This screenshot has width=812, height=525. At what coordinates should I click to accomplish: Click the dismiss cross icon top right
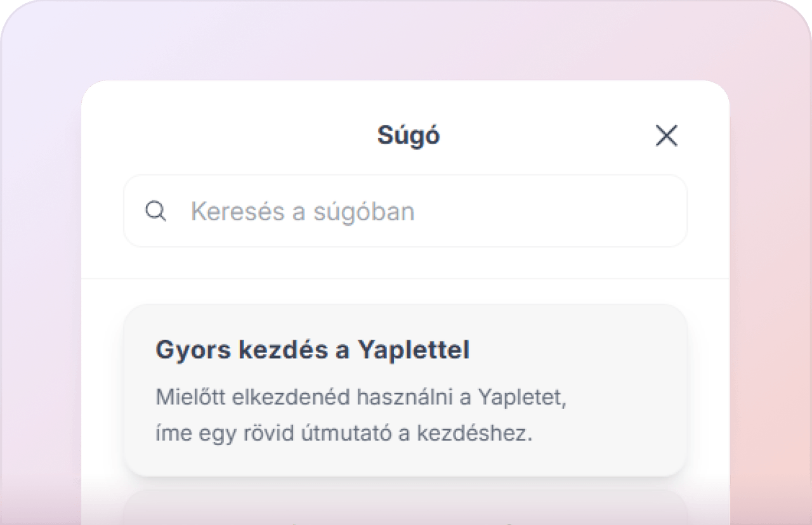click(x=667, y=136)
